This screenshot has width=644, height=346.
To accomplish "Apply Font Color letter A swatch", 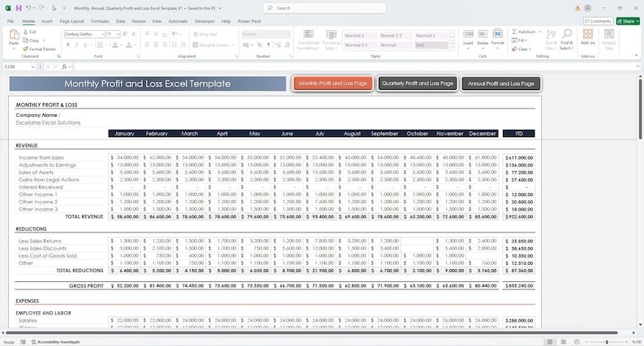I will [129, 45].
